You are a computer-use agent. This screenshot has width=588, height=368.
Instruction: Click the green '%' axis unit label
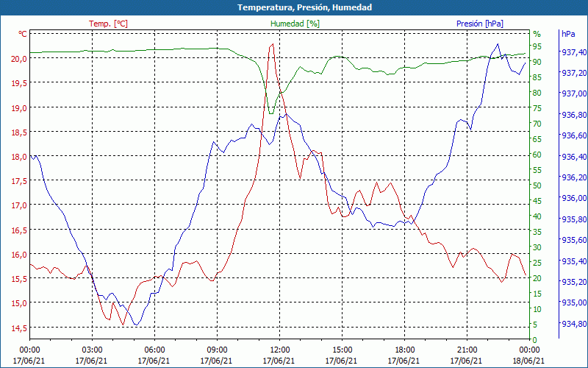coord(537,34)
